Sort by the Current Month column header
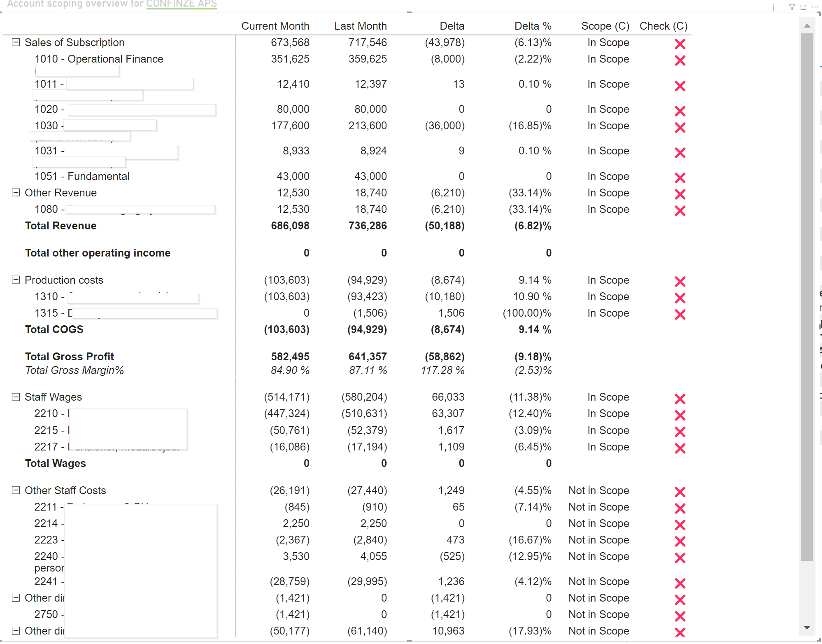The image size is (822, 644). [275, 26]
